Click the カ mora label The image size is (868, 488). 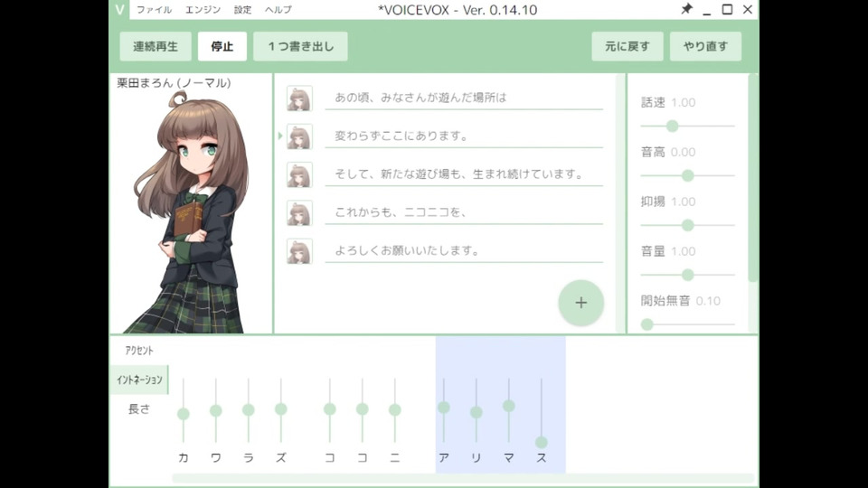tap(184, 457)
